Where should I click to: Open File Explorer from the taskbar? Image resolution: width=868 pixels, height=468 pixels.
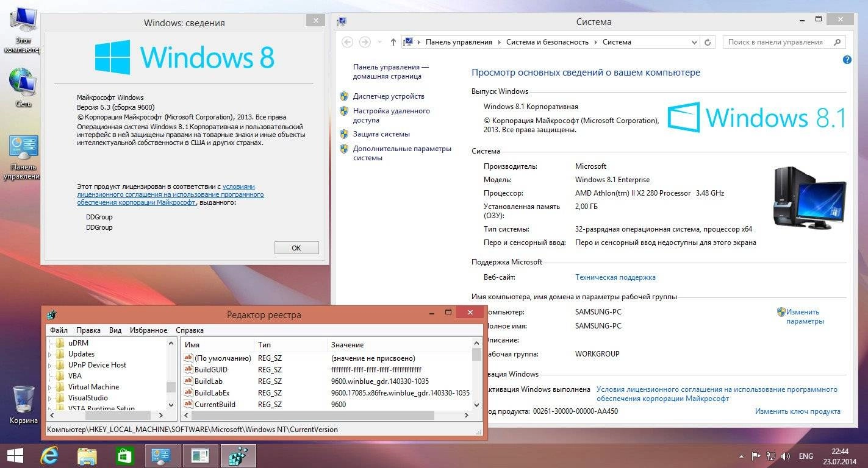click(87, 455)
